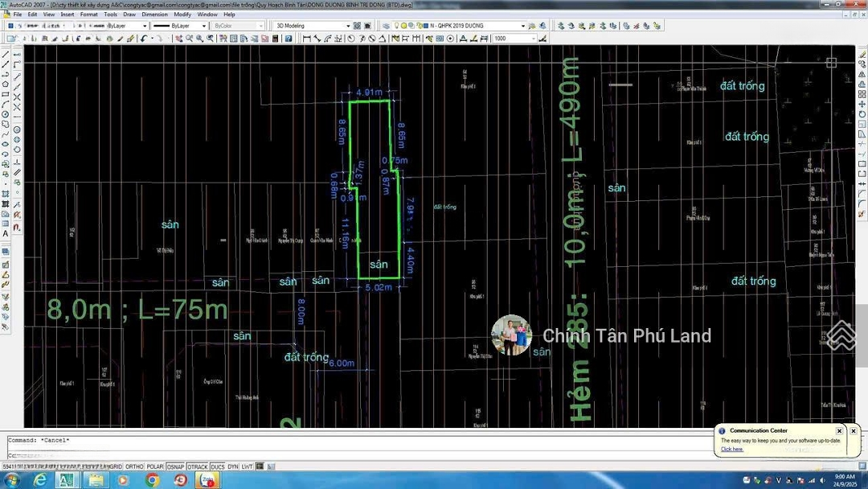
Task: Select the Linear Dimension tool
Action: click(307, 39)
